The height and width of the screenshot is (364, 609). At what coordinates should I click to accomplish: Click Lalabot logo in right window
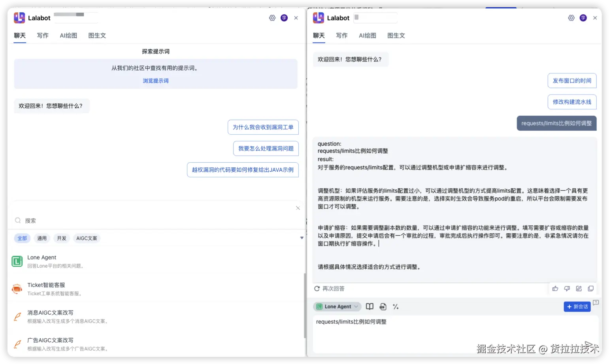coord(318,18)
